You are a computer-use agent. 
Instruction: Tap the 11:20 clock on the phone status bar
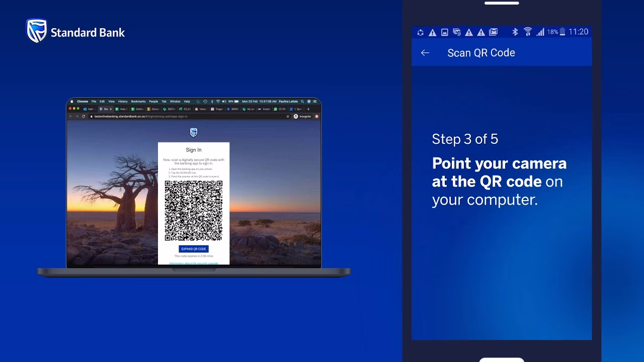[578, 32]
